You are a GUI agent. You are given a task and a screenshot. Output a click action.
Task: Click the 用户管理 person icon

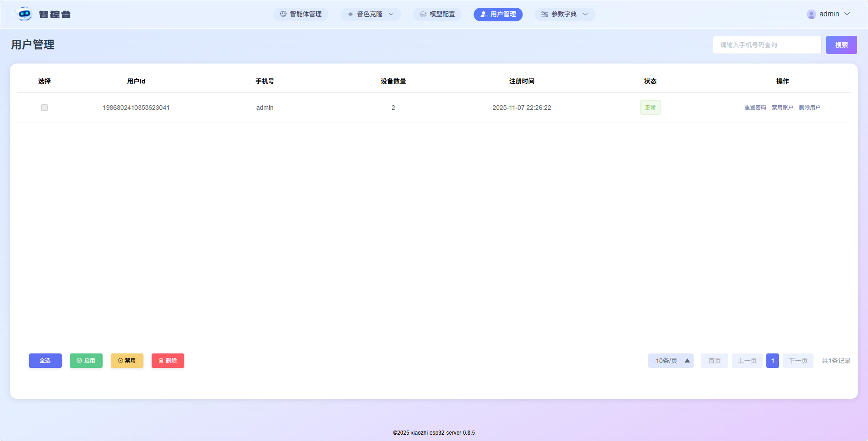tap(484, 15)
